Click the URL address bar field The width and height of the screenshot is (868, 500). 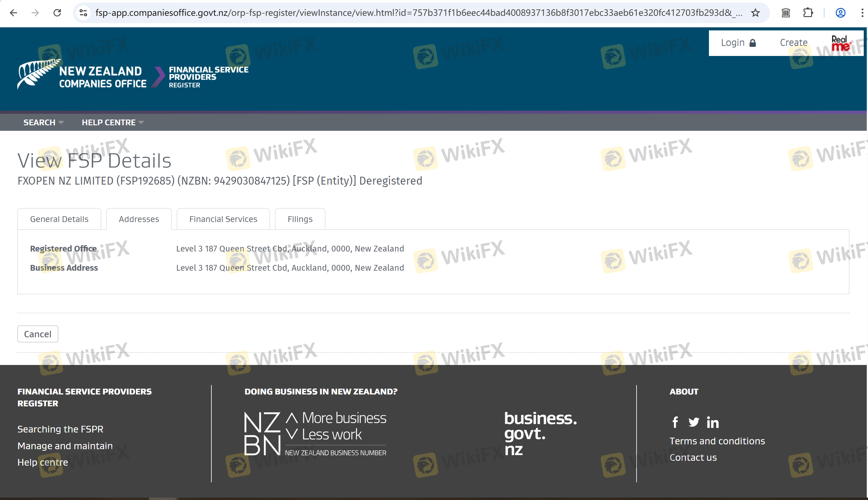(412, 13)
